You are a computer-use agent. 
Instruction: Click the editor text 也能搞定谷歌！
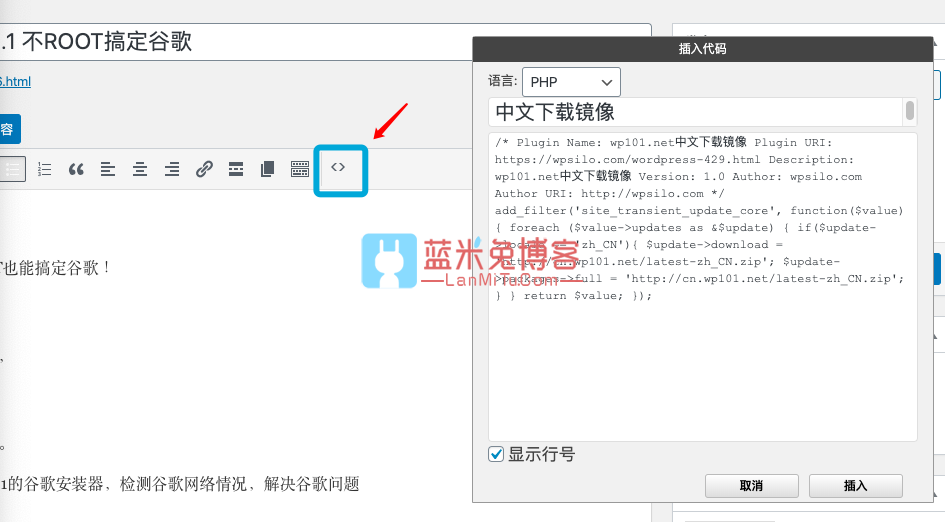(x=56, y=268)
